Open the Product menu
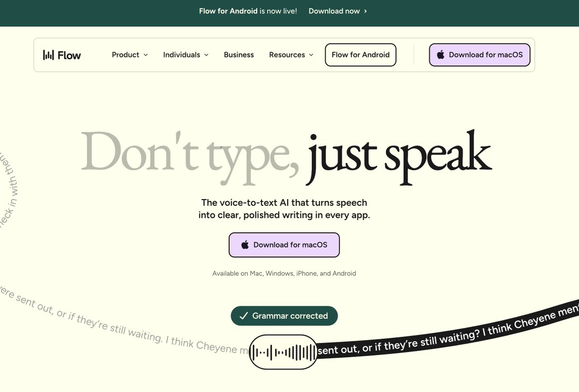This screenshot has width=579, height=392. coord(130,55)
